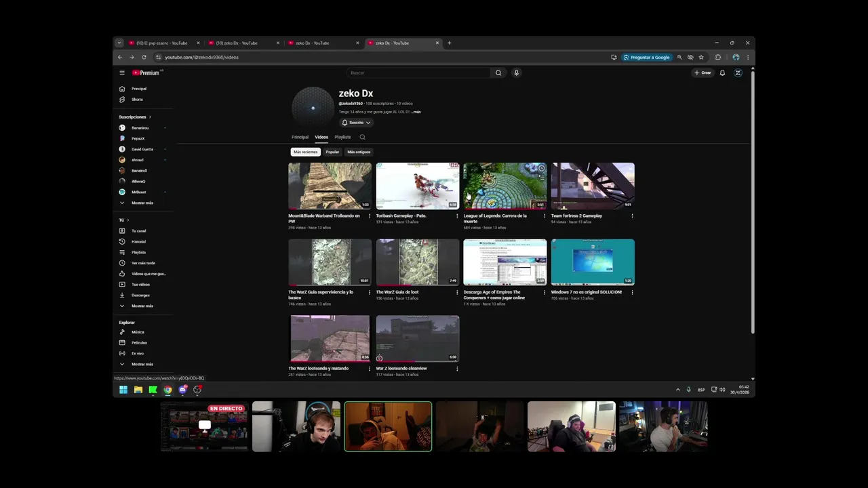Select the Más recientes filter chip

[305, 152]
